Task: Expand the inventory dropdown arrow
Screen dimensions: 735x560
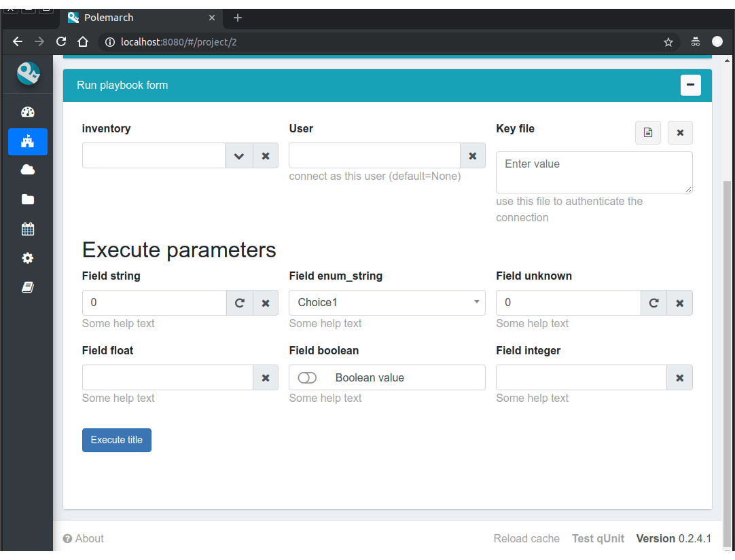Action: (239, 156)
